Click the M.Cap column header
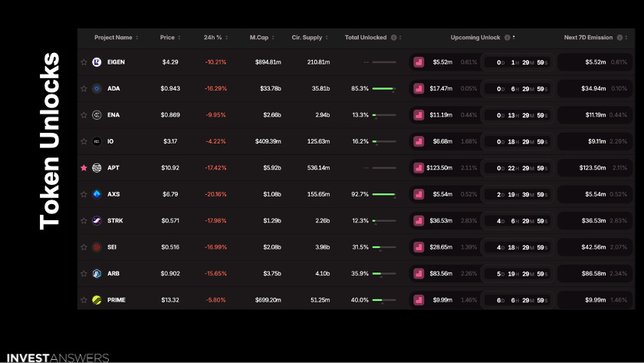Screen dimensions: 644x363 259,38
